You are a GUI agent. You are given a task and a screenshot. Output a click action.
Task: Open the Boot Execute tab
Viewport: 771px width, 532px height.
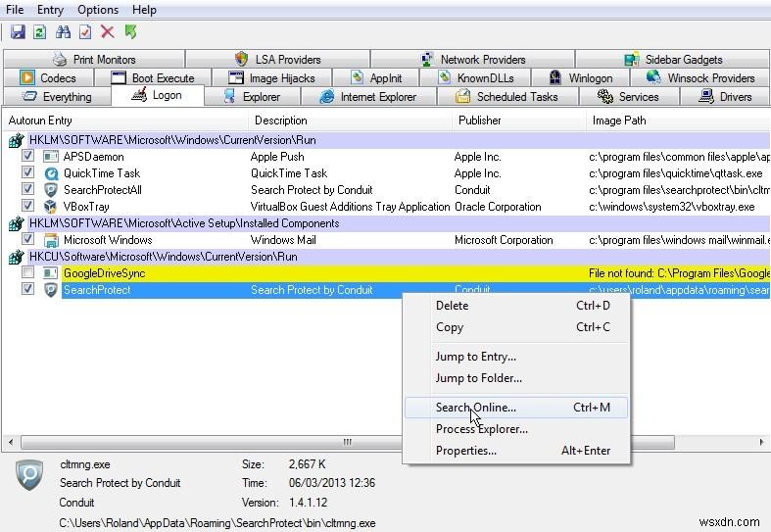(153, 78)
